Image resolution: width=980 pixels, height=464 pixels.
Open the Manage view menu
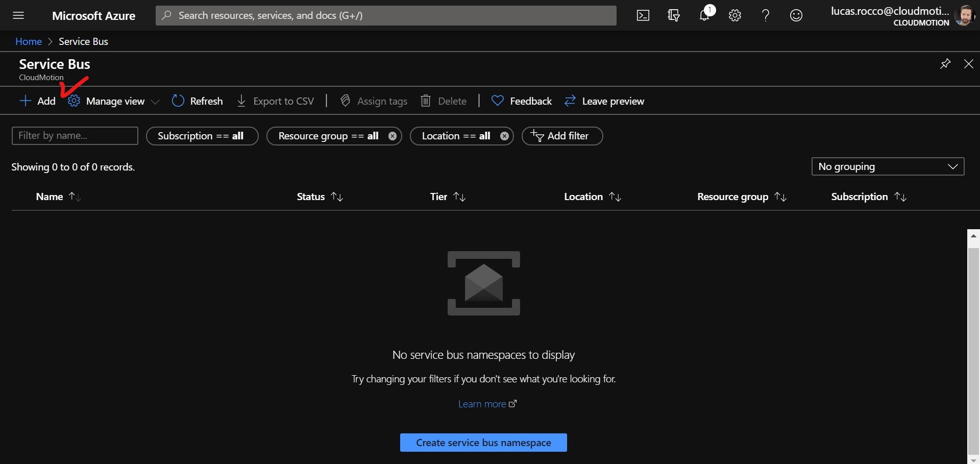pyautogui.click(x=114, y=101)
